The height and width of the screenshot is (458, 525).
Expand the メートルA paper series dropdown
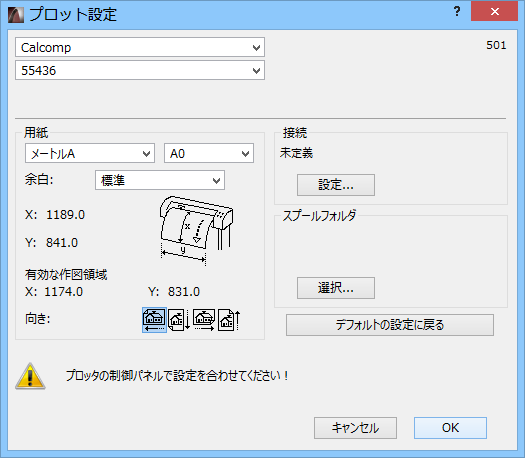[90, 153]
